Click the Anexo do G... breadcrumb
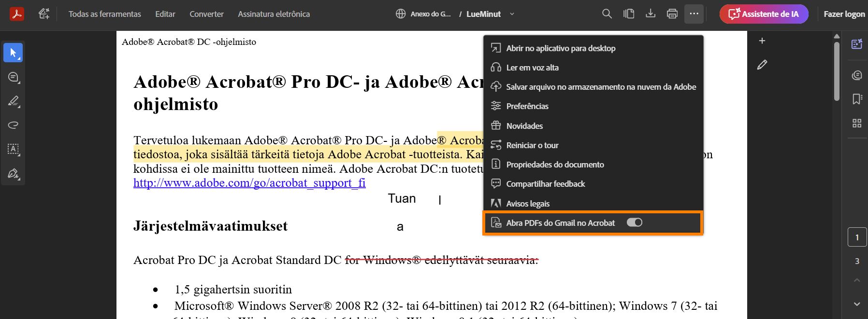This screenshot has width=868, height=319. coord(431,14)
